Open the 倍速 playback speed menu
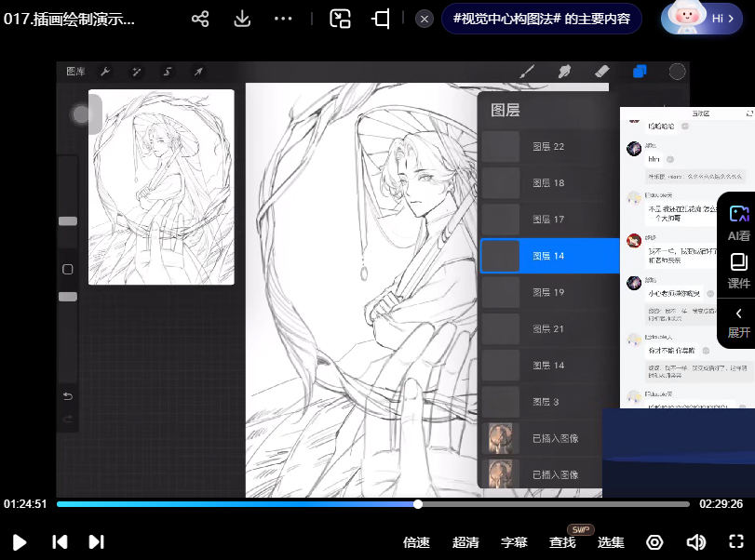Screen dimensions: 755x560 click(416, 542)
